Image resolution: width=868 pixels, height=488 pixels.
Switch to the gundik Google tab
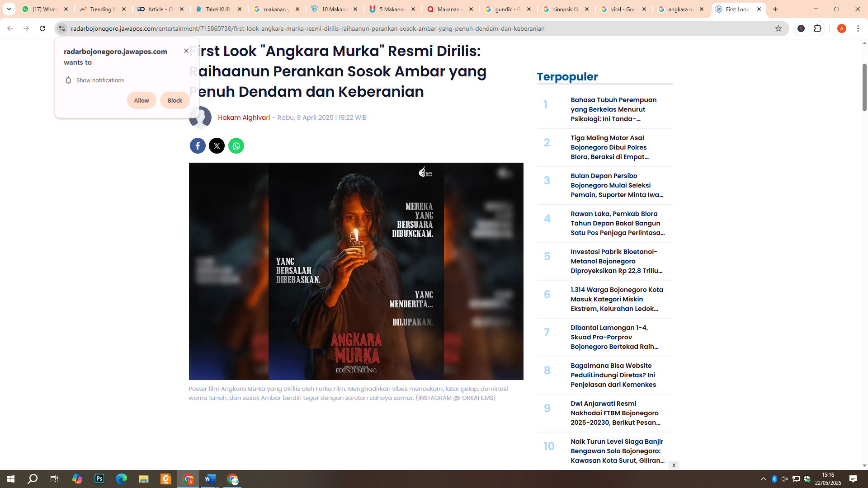(508, 9)
